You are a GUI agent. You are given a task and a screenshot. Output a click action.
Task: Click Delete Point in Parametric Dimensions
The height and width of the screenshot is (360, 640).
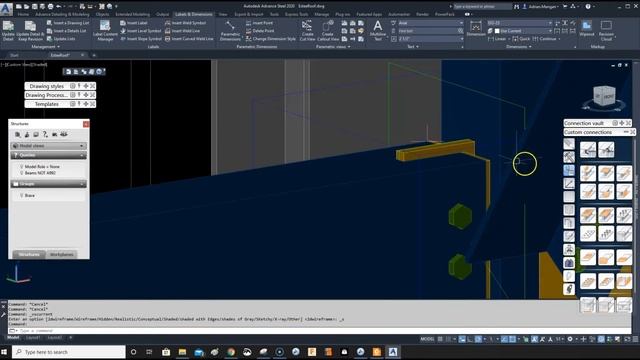(260, 31)
